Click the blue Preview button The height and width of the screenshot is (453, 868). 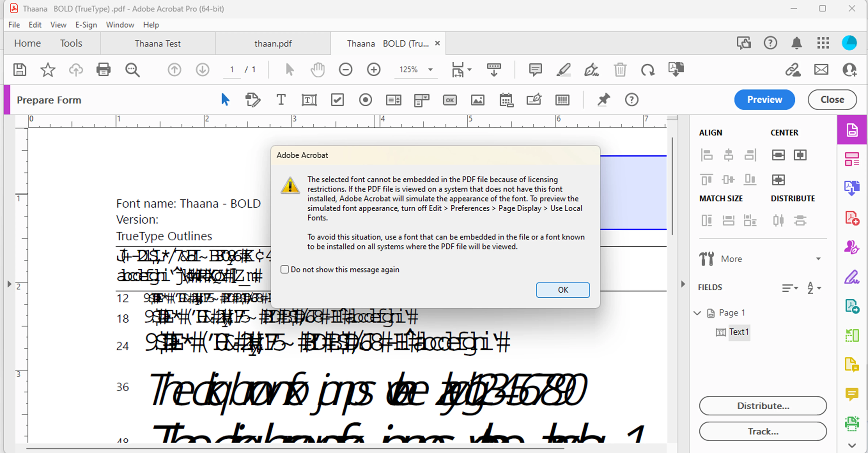pos(764,100)
